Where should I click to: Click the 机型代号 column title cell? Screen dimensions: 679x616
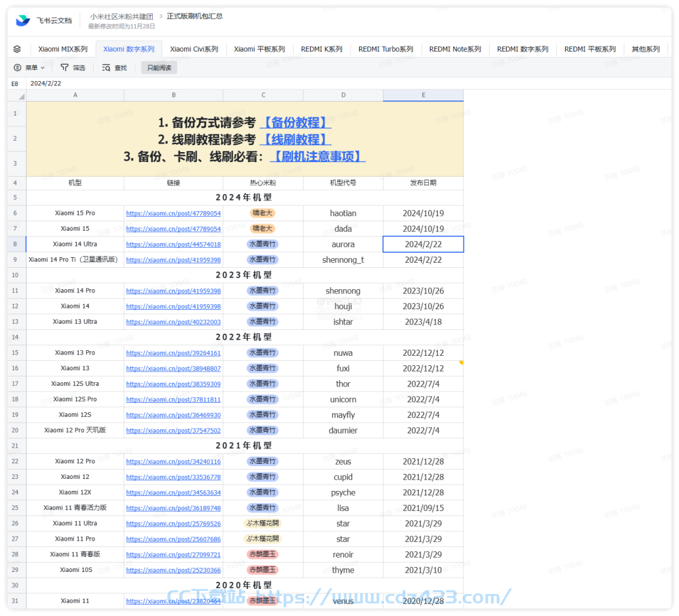tap(343, 183)
